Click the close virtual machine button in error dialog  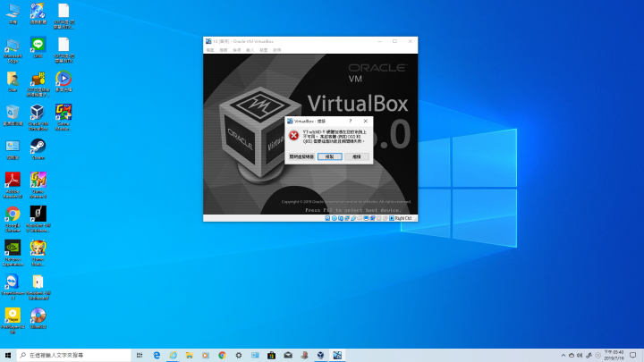pyautogui.click(x=301, y=156)
